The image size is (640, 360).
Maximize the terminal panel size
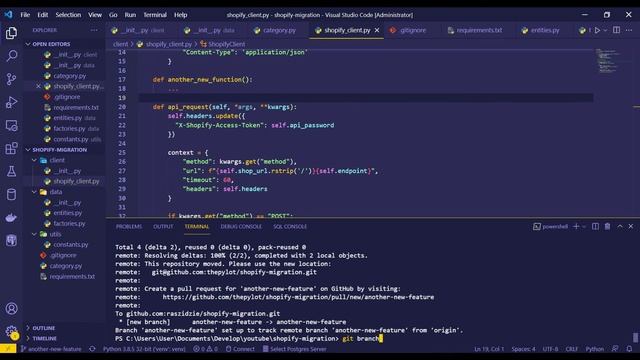pyautogui.click(x=620, y=226)
